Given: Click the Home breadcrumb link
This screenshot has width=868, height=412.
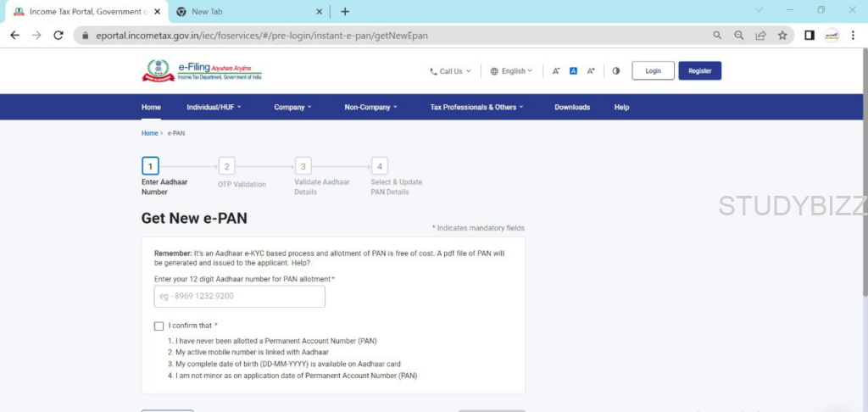Looking at the screenshot, I should coord(149,134).
